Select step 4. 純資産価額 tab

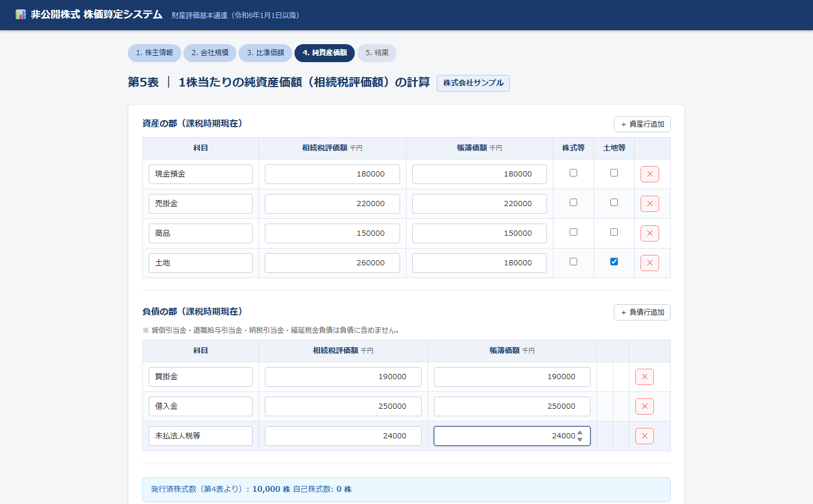pyautogui.click(x=325, y=53)
